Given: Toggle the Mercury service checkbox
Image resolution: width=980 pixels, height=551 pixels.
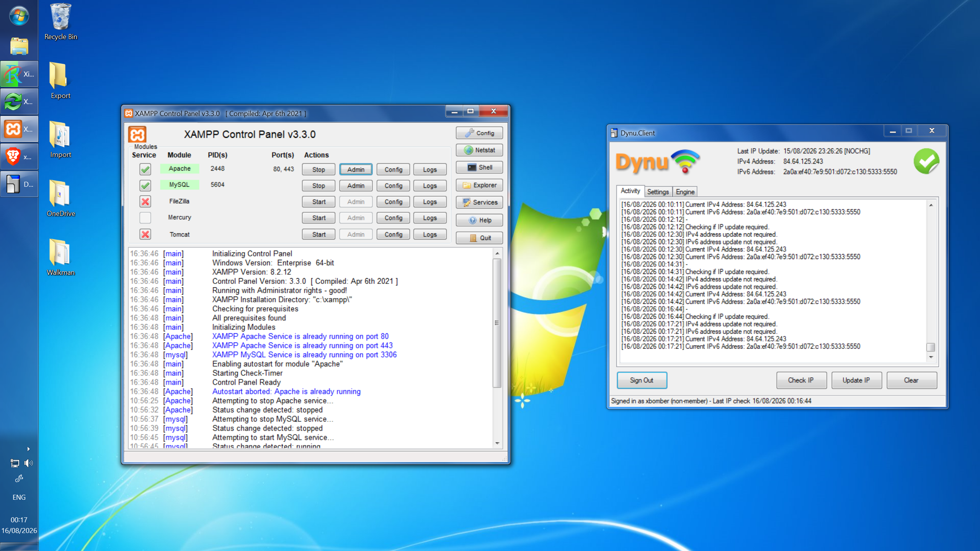Looking at the screenshot, I should point(145,218).
